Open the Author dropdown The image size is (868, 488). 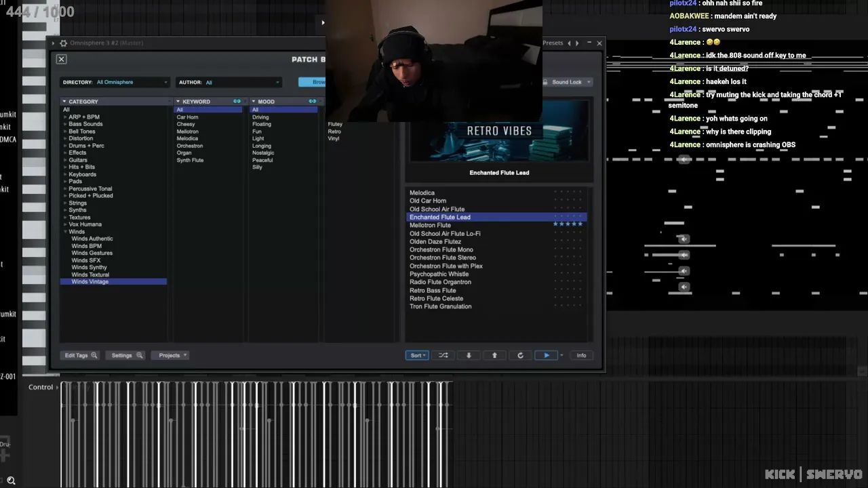[229, 82]
